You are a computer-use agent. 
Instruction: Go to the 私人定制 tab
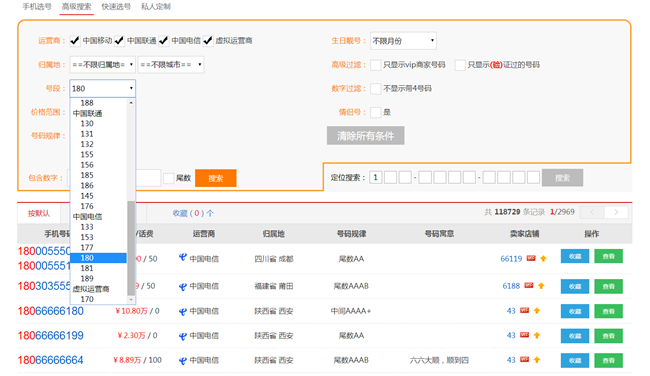[x=155, y=7]
